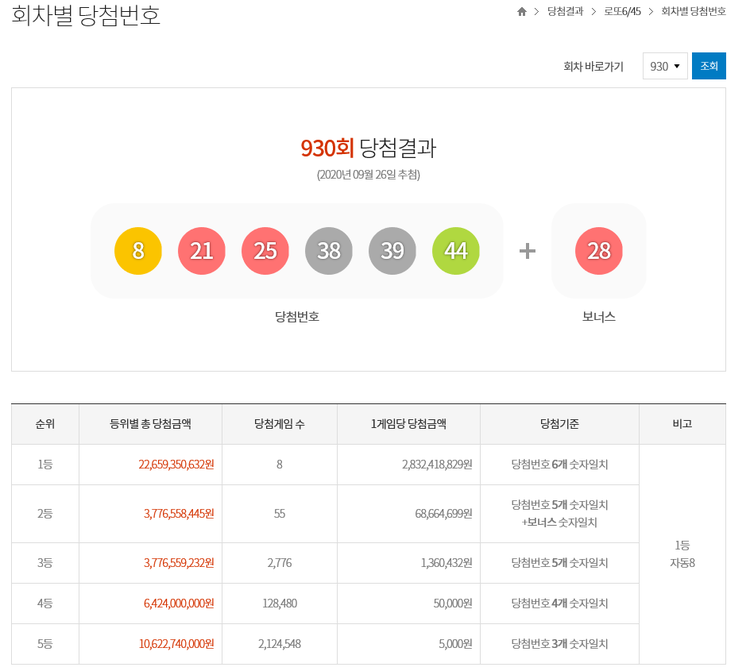Click per-game prize 2,832,418,829원
750x671 pixels.
point(437,464)
